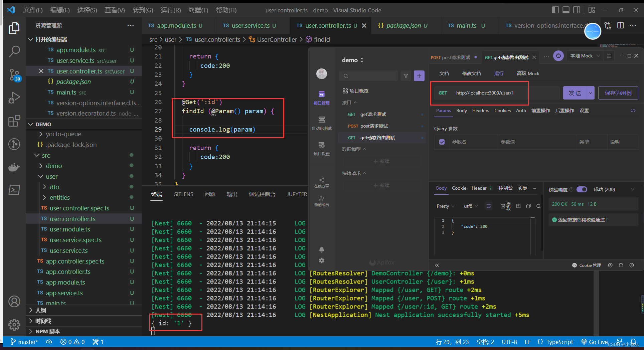Open the Manage gear in VS Code activity bar
The height and width of the screenshot is (350, 644).
click(x=14, y=325)
